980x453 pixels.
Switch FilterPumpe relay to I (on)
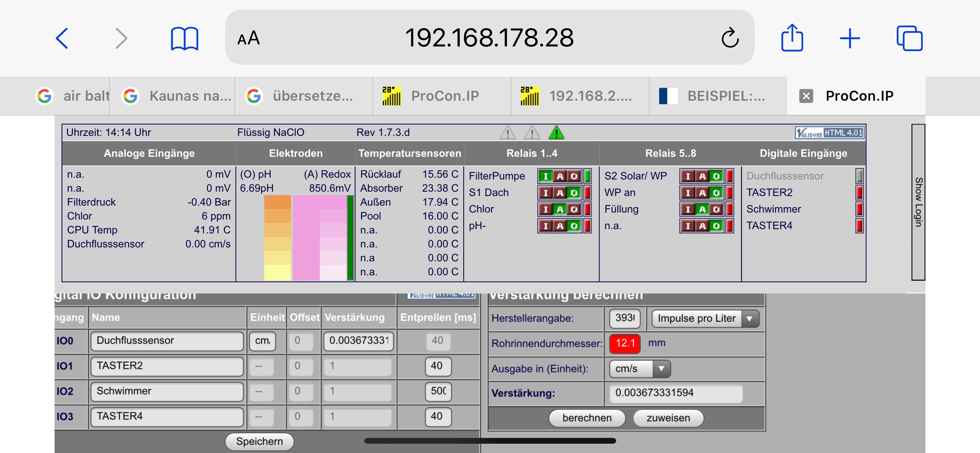tap(545, 176)
